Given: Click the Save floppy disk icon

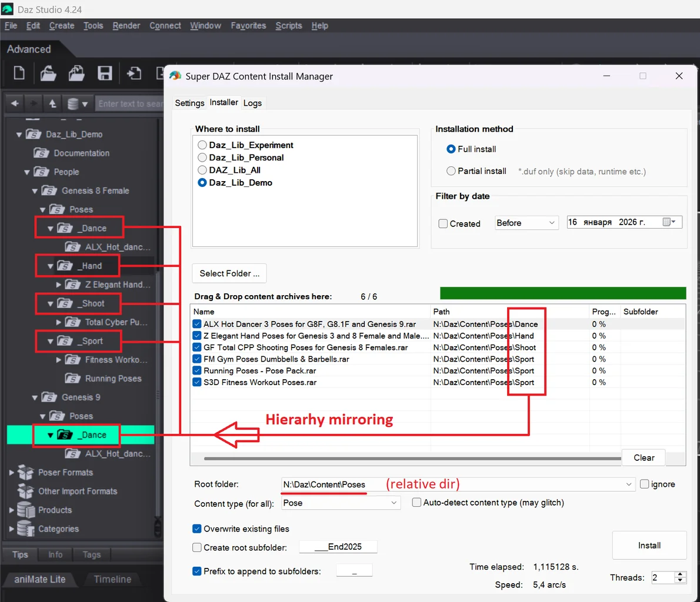Looking at the screenshot, I should pos(105,73).
